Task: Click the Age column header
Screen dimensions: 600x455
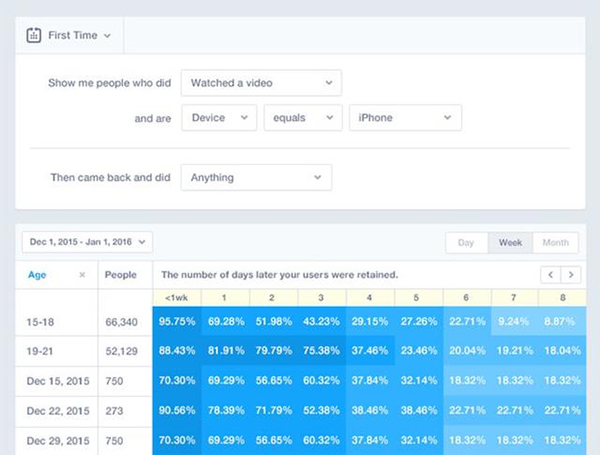Action: 38,274
